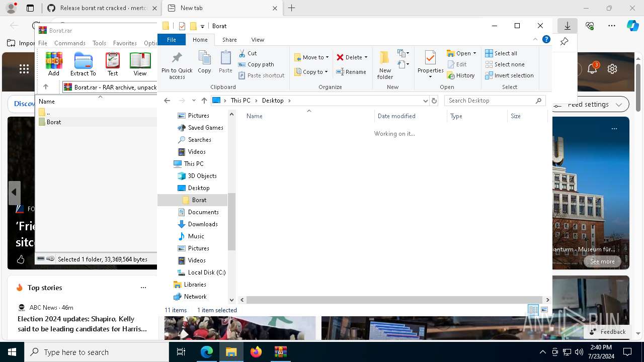This screenshot has width=644, height=362.
Task: Open Task View on the taskbar
Action: 181,352
